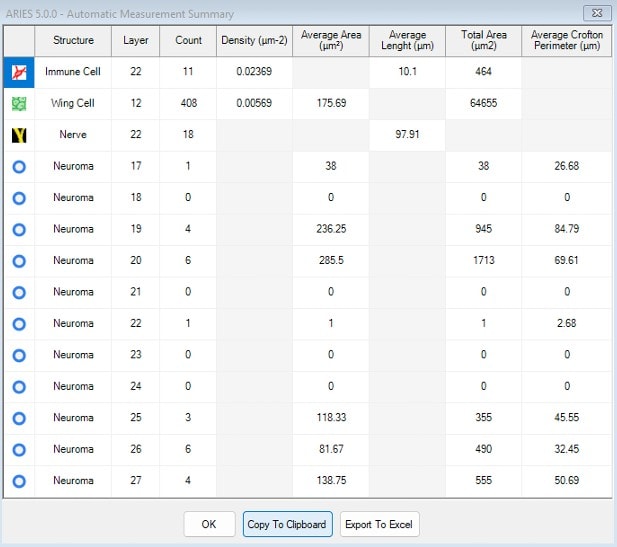Click total area value '64655'
The height and width of the screenshot is (547, 617).
pos(484,103)
